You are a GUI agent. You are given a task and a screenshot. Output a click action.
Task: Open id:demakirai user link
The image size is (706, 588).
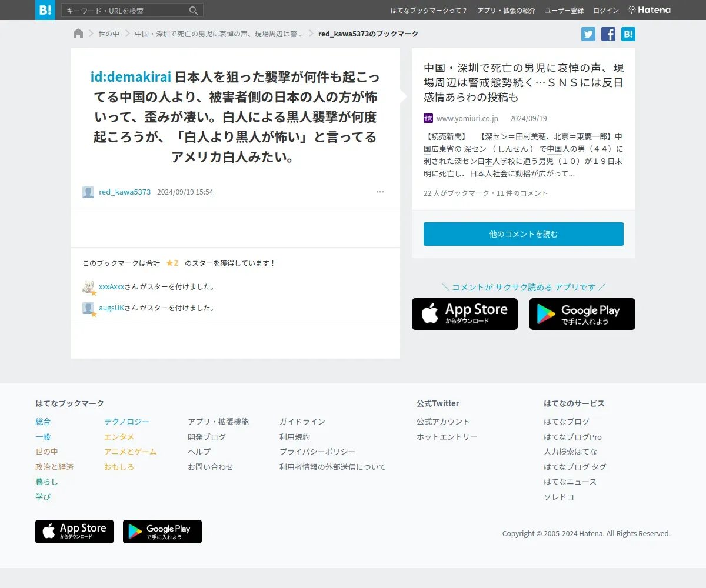pyautogui.click(x=131, y=77)
